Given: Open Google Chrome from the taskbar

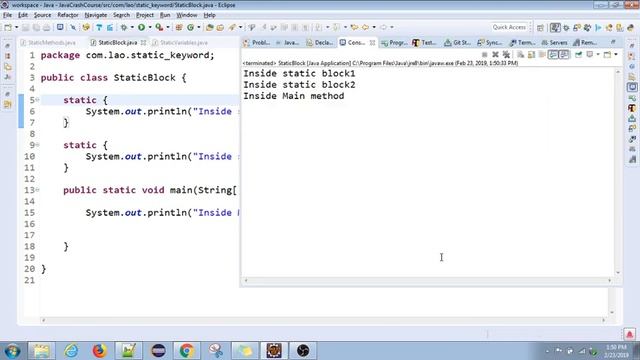Looking at the screenshot, I should (187, 351).
